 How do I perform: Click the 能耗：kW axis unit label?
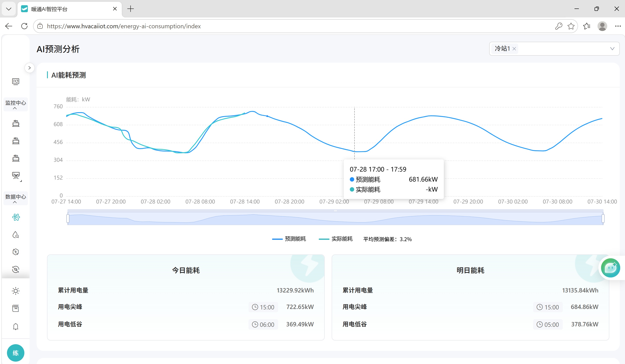(78, 99)
